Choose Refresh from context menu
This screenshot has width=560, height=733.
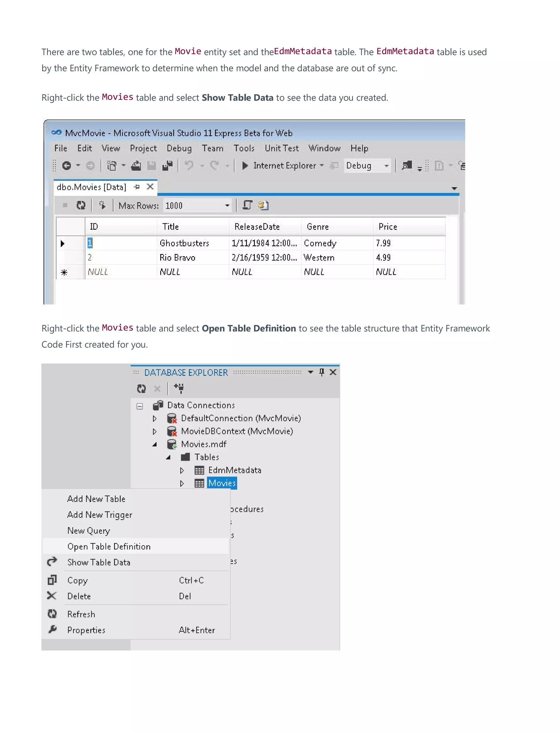coord(136,614)
